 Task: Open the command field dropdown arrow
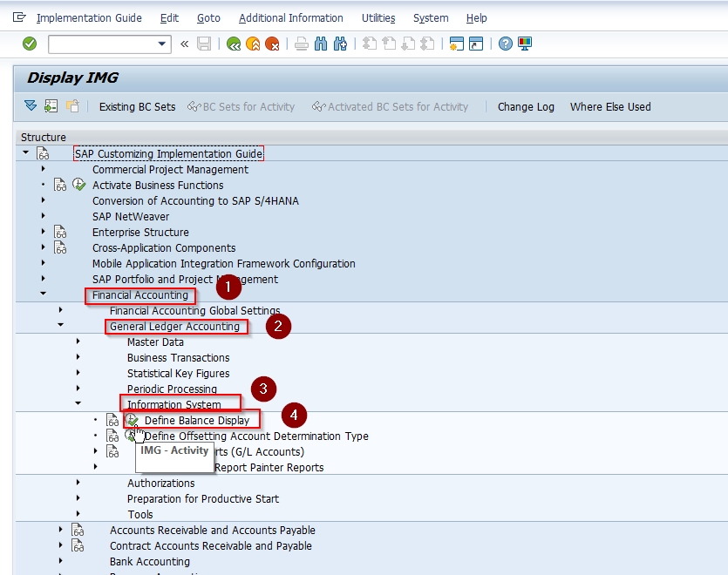[161, 44]
